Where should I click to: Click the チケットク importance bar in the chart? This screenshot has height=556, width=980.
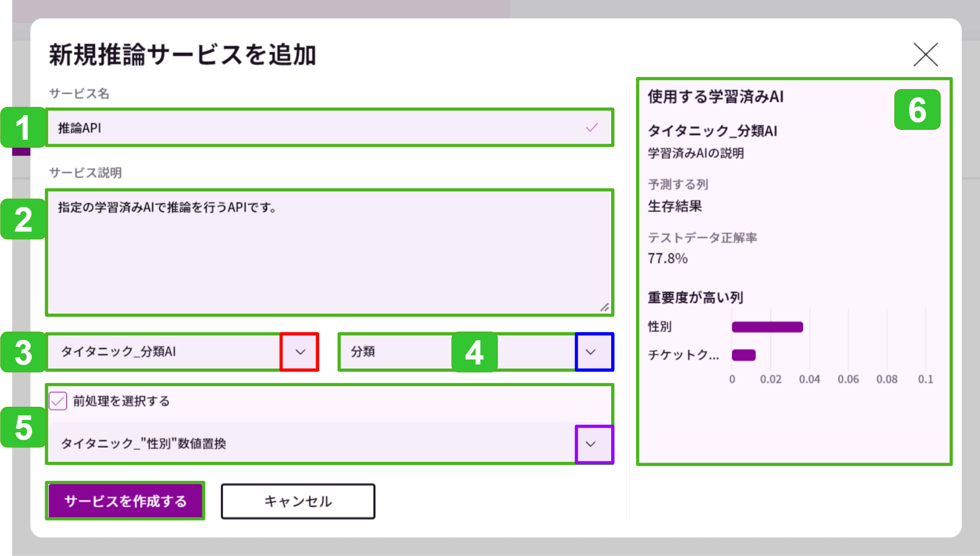743,355
